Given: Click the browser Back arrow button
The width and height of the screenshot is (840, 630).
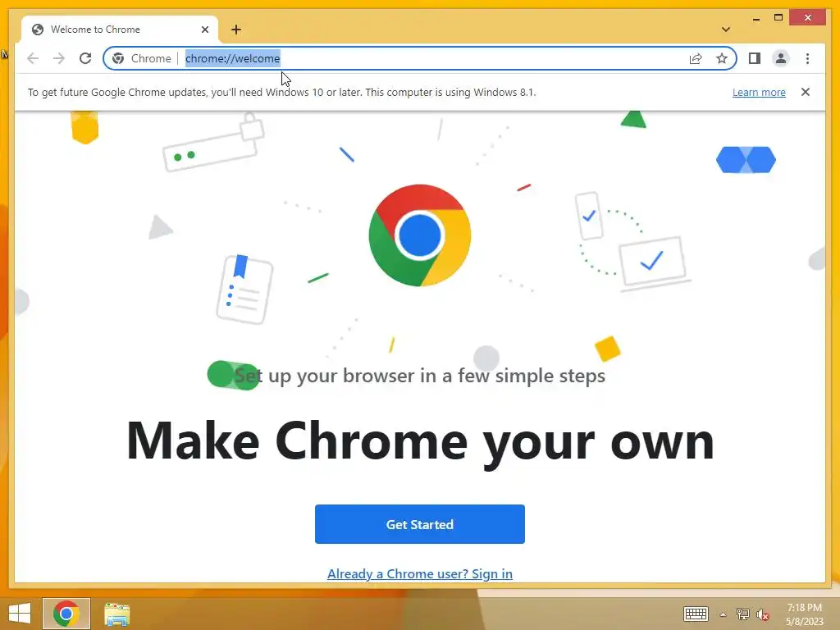Looking at the screenshot, I should pos(33,58).
